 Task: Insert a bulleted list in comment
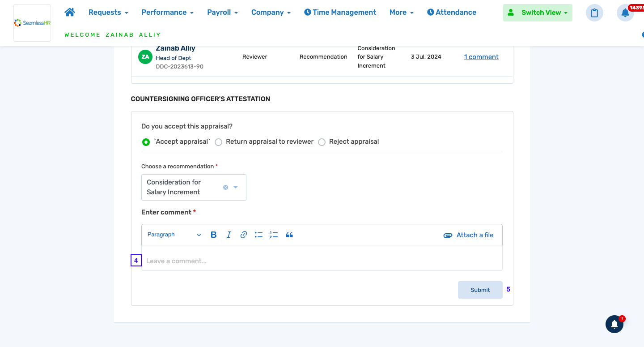click(258, 235)
